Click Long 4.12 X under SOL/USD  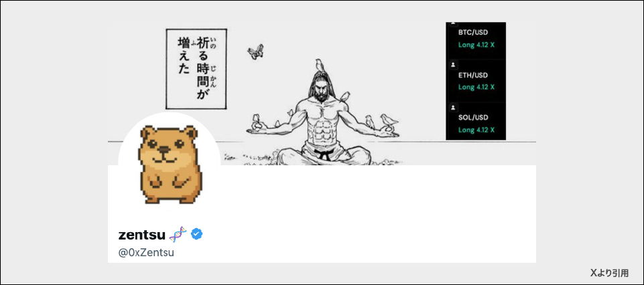[476, 130]
